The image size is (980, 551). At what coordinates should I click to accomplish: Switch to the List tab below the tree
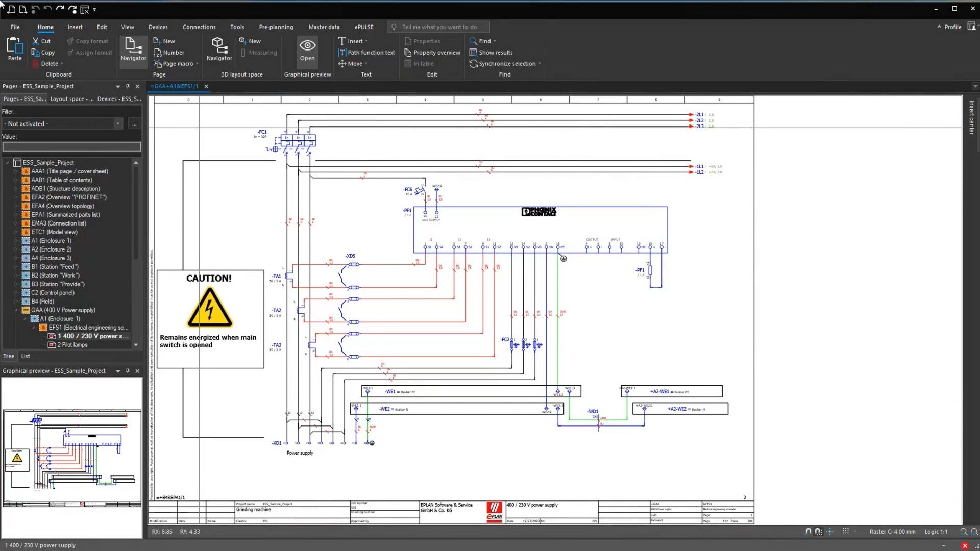click(25, 356)
